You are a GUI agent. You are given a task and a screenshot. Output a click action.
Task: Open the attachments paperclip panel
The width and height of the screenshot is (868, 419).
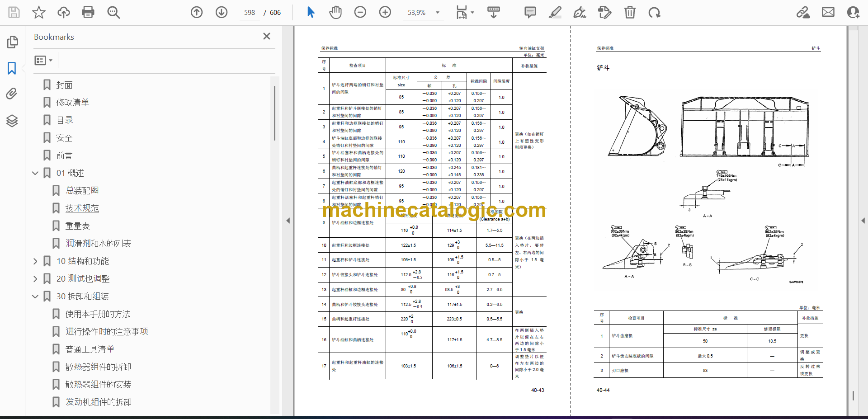12,94
